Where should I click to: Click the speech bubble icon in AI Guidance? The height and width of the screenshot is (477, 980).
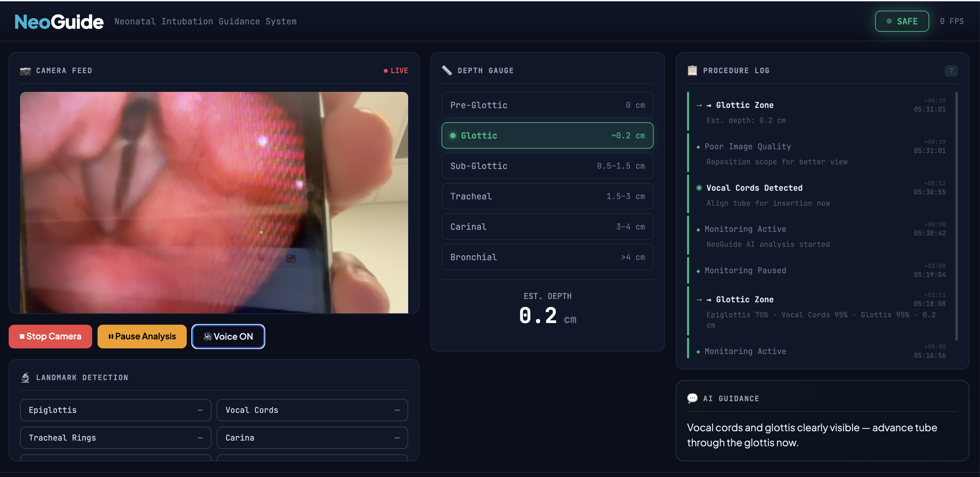point(692,398)
